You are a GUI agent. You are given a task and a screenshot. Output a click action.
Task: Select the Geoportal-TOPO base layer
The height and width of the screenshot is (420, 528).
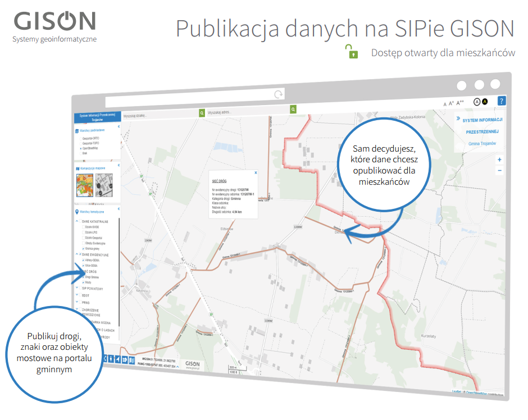(x=80, y=143)
